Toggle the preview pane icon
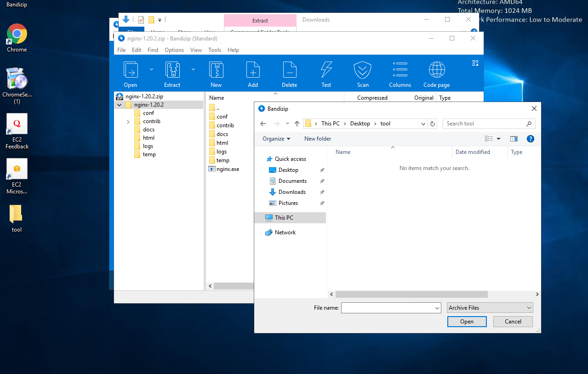The width and height of the screenshot is (588, 374). (x=514, y=139)
